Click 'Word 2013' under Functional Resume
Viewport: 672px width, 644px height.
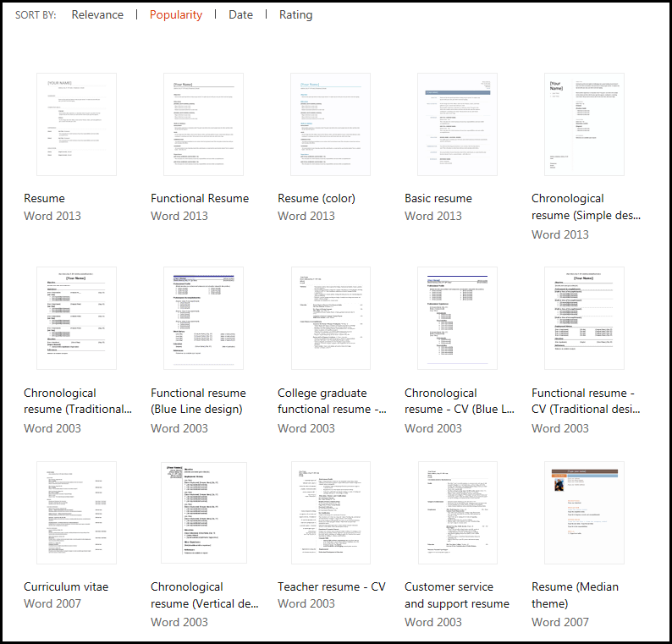click(x=179, y=216)
